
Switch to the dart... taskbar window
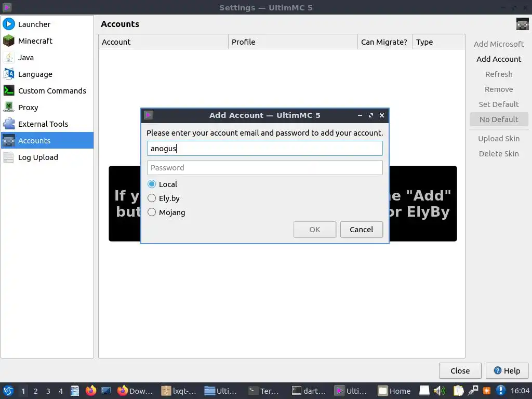pyautogui.click(x=309, y=391)
